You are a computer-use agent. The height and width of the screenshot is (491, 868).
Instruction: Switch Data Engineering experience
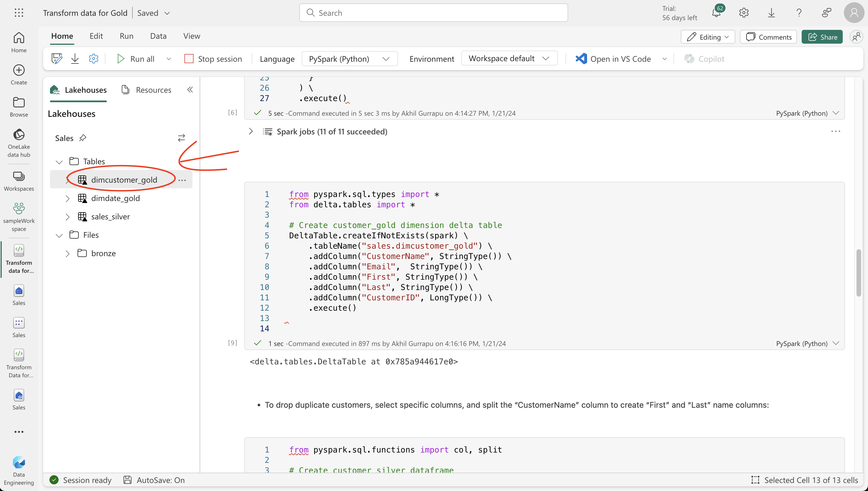tap(19, 471)
